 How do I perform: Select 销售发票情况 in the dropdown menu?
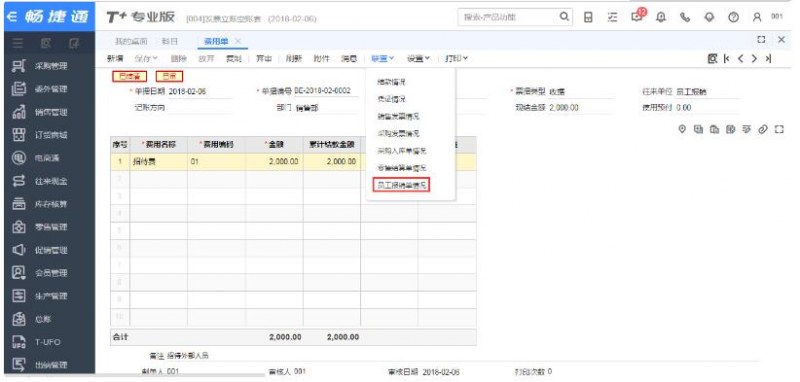click(398, 116)
